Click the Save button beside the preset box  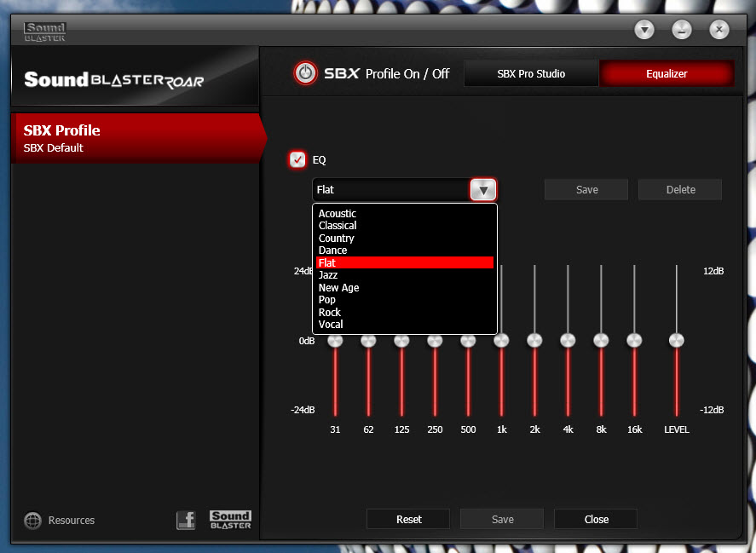click(586, 190)
